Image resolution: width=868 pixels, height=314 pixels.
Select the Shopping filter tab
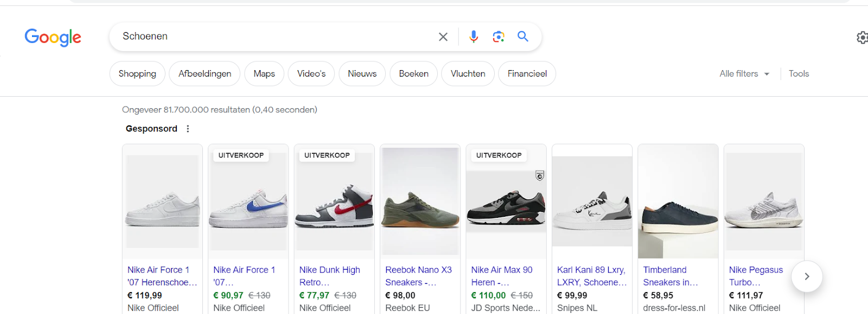[x=137, y=73]
